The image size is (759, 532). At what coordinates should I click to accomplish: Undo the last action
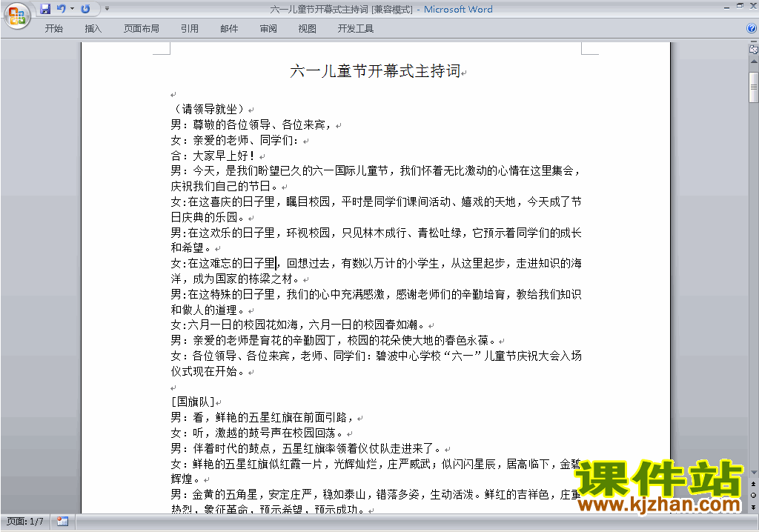coord(61,9)
